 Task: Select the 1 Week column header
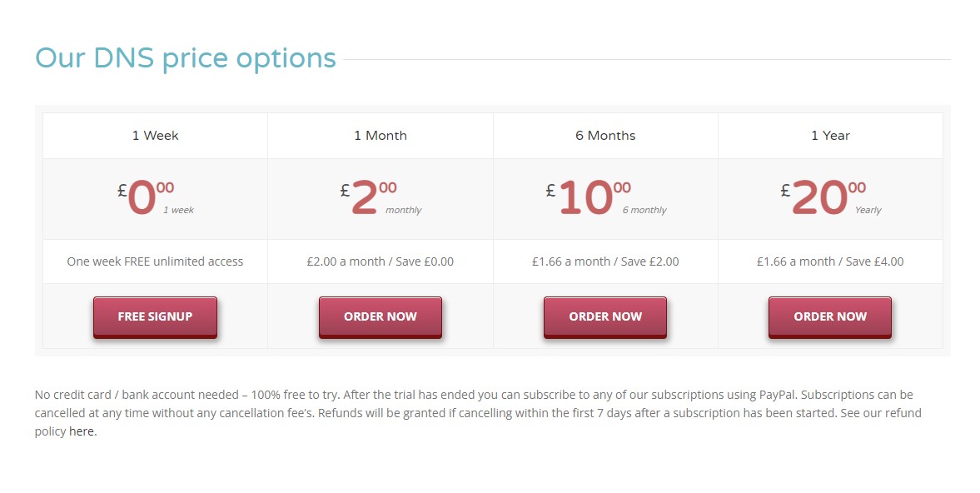[155, 136]
